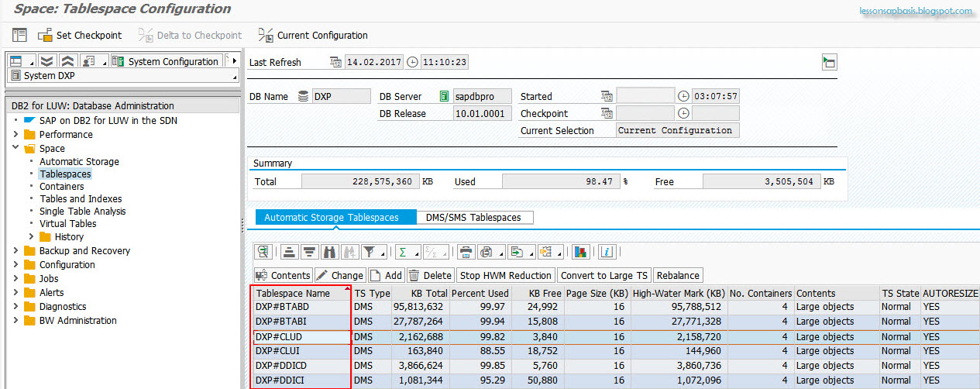The image size is (980, 389).
Task: Click the DB Server field sapdbpro
Action: [x=483, y=96]
